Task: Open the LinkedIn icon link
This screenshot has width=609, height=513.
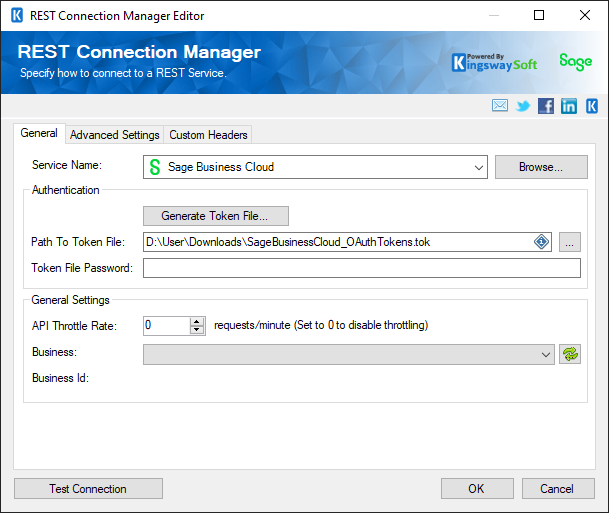Action: 569,106
